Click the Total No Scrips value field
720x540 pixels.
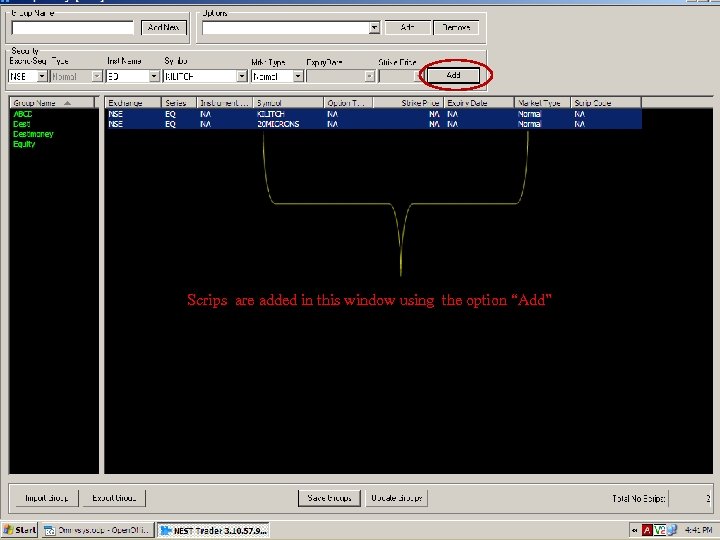690,498
